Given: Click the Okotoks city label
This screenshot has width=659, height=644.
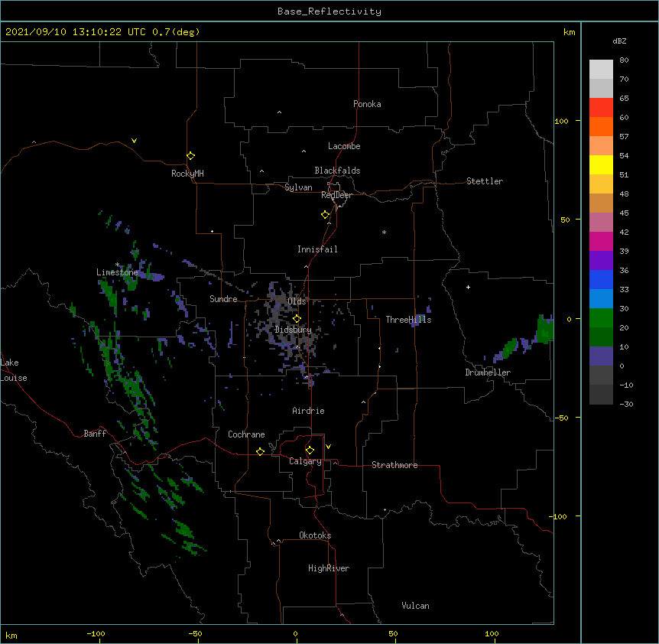Looking at the screenshot, I should 315,535.
